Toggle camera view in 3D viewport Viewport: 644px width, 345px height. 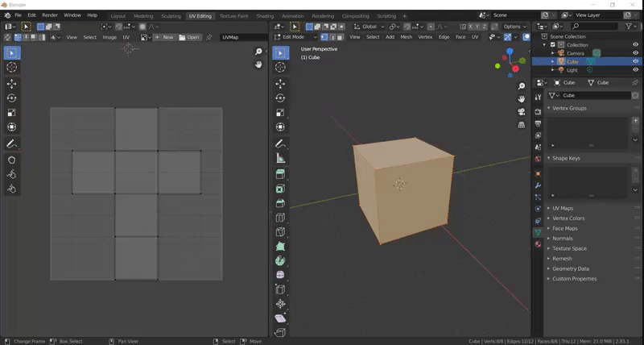coord(522,111)
